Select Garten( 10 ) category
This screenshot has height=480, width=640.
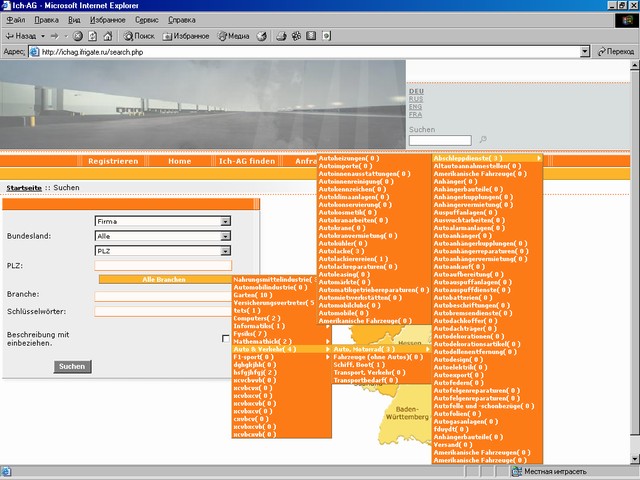253,295
